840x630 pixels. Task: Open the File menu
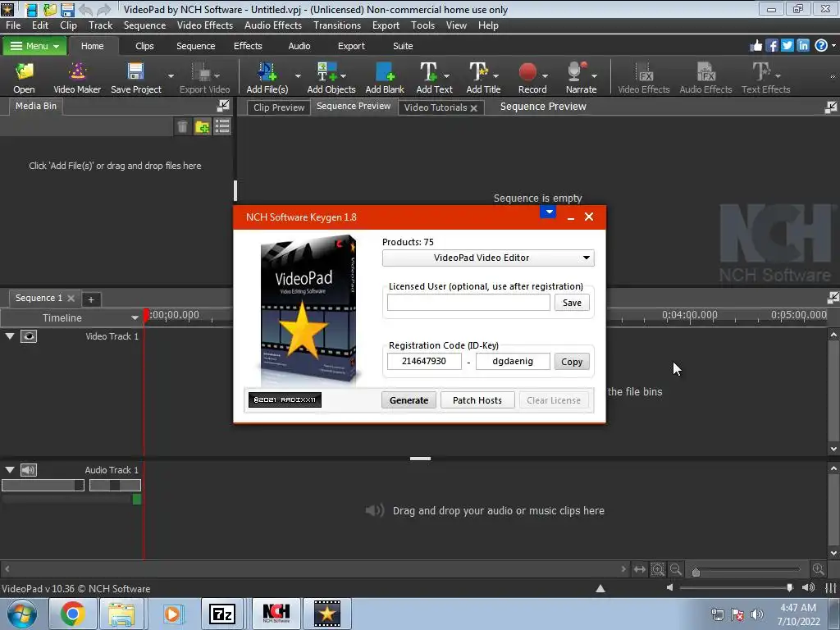(x=13, y=25)
